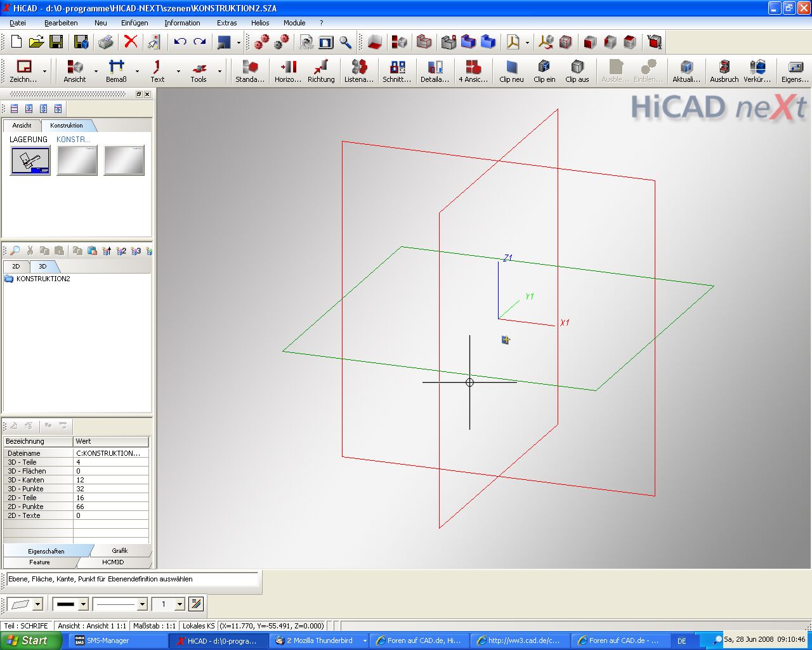Screen dimensions: 812x650
Task: Open the layer number 1 dropdown
Action: click(180, 604)
